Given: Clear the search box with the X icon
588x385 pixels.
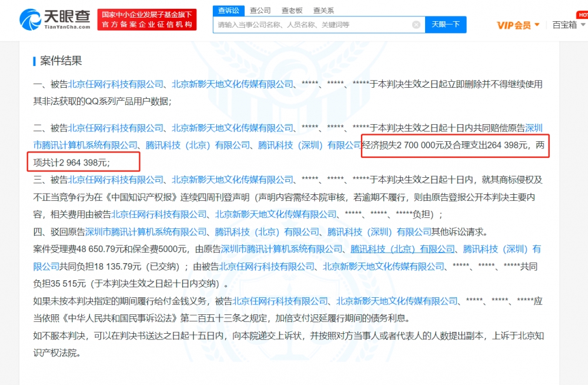Looking at the screenshot, I should point(416,25).
